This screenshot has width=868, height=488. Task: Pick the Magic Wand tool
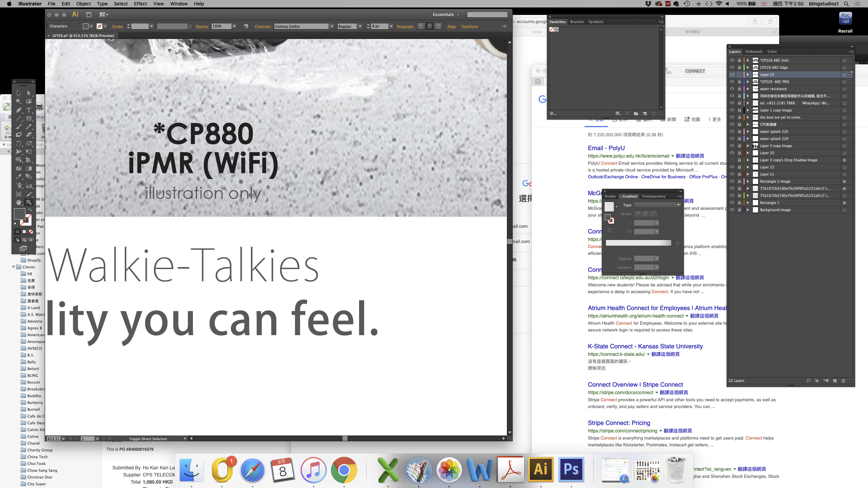click(x=19, y=101)
